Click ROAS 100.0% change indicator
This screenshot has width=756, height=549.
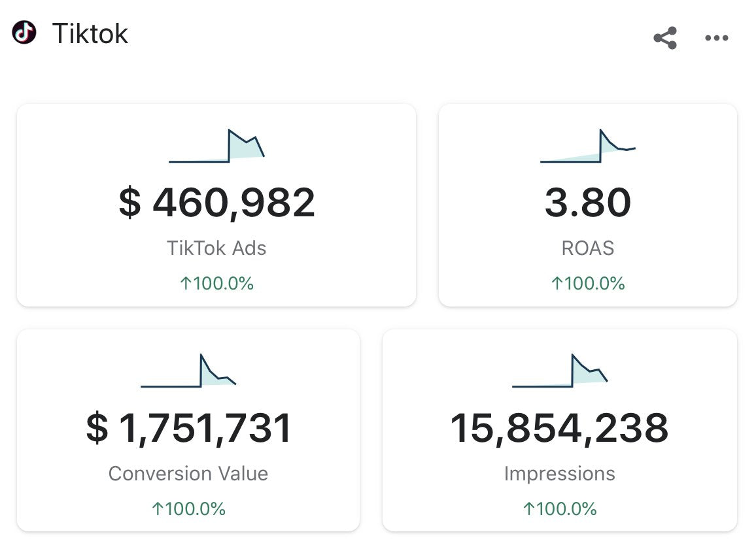pos(587,284)
